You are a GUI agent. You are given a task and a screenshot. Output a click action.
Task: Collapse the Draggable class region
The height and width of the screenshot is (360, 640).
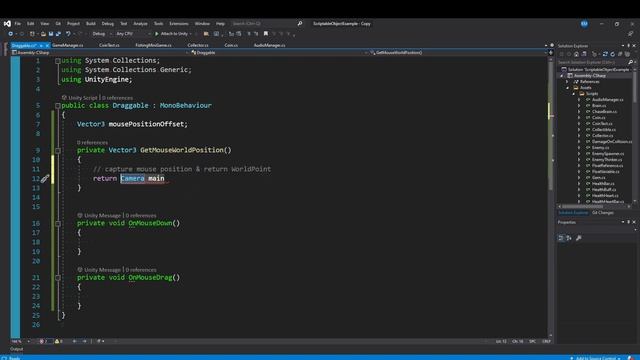(58, 106)
